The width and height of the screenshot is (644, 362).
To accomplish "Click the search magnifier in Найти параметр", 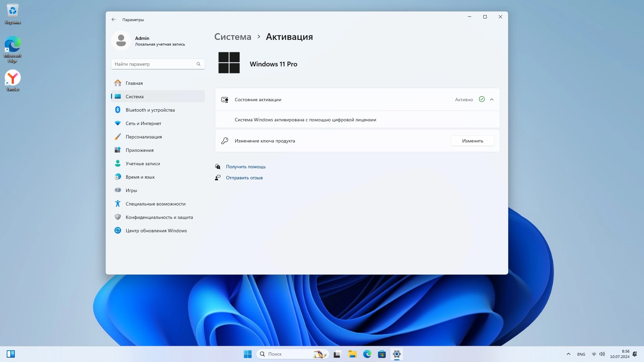I will coord(199,64).
